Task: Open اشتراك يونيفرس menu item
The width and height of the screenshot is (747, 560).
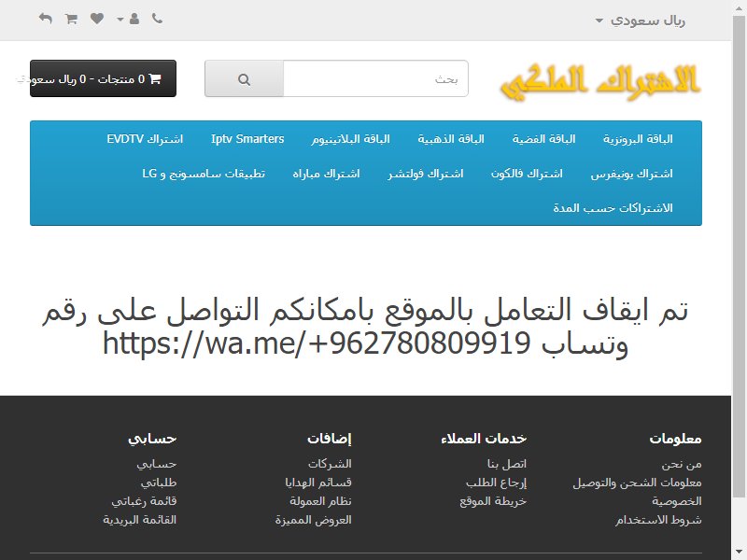Action: (632, 174)
